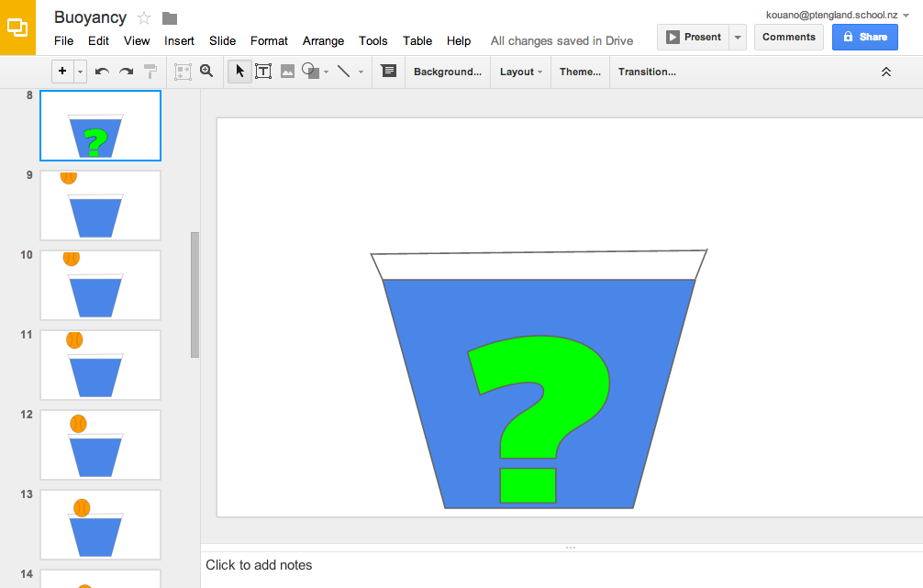
Task: Open the move-to-folder icon
Action: coord(170,19)
